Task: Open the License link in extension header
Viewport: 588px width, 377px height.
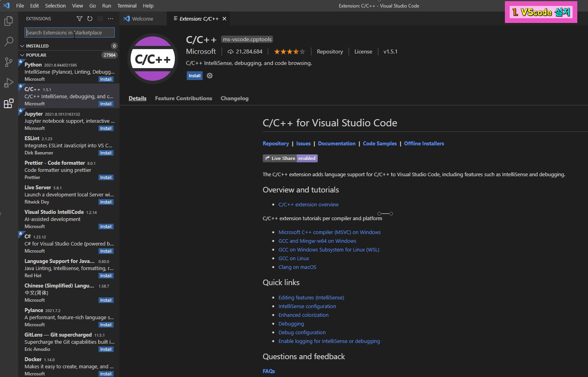Action: click(363, 51)
